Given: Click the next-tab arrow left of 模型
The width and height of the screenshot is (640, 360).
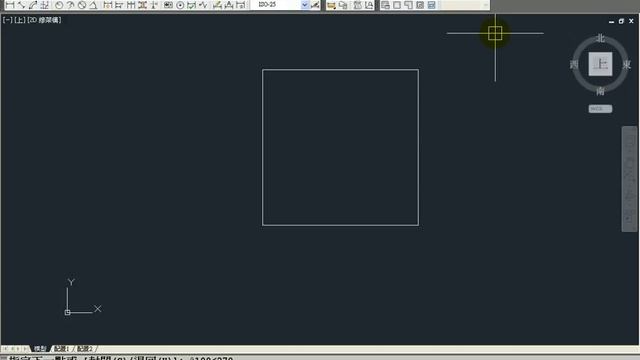Looking at the screenshot, I should click(19, 349).
